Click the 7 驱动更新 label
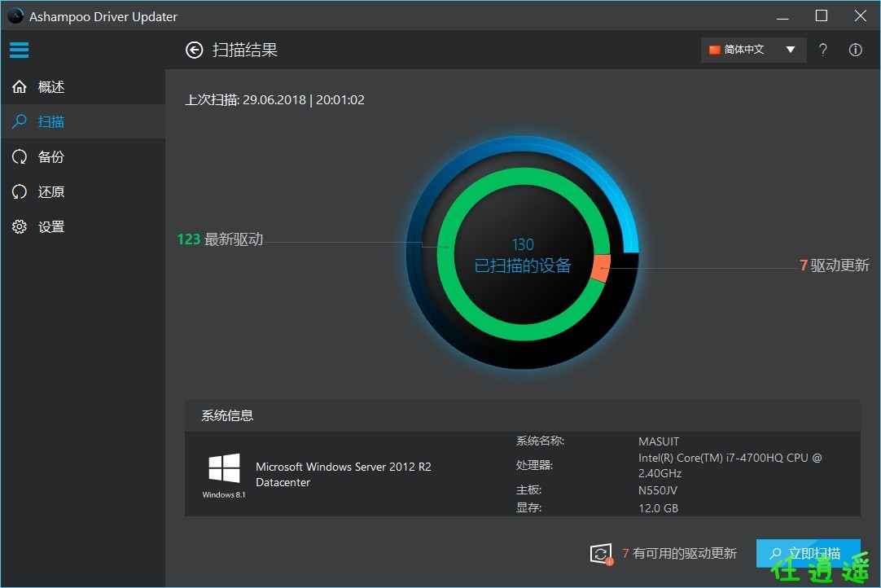This screenshot has width=881, height=588. coord(835,265)
